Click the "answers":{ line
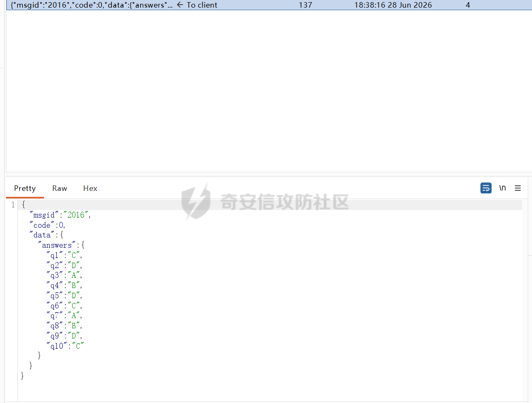 pyautogui.click(x=62, y=245)
